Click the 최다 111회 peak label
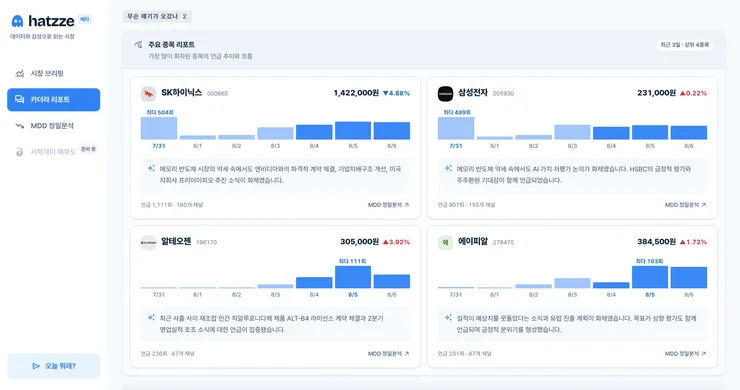 click(x=353, y=261)
